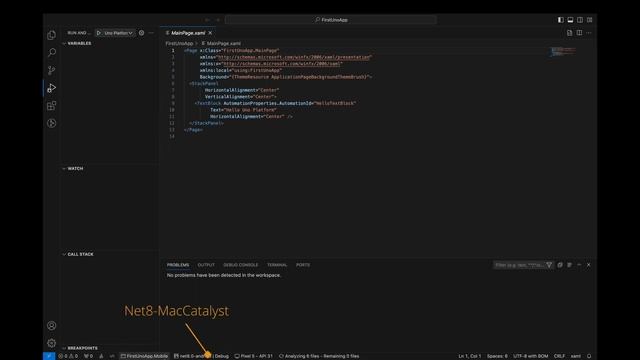Switch to the Terminal panel tab
The height and width of the screenshot is (360, 640).
click(277, 265)
